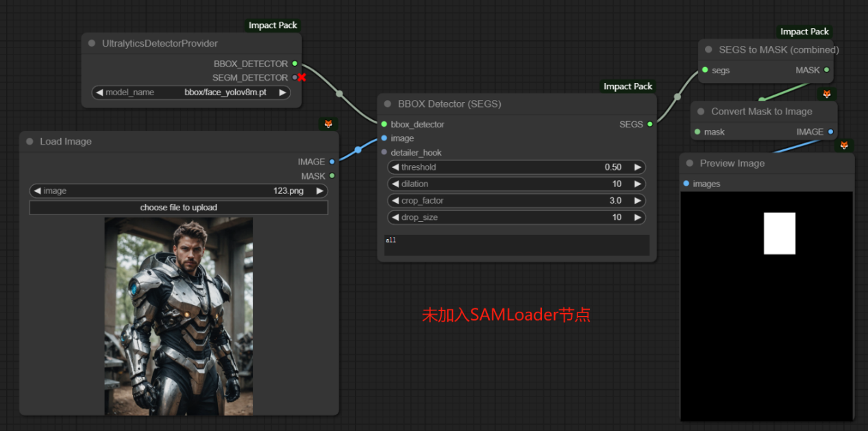Open the model_name selector showing bbox/face_yolov8m.pt

(191, 93)
